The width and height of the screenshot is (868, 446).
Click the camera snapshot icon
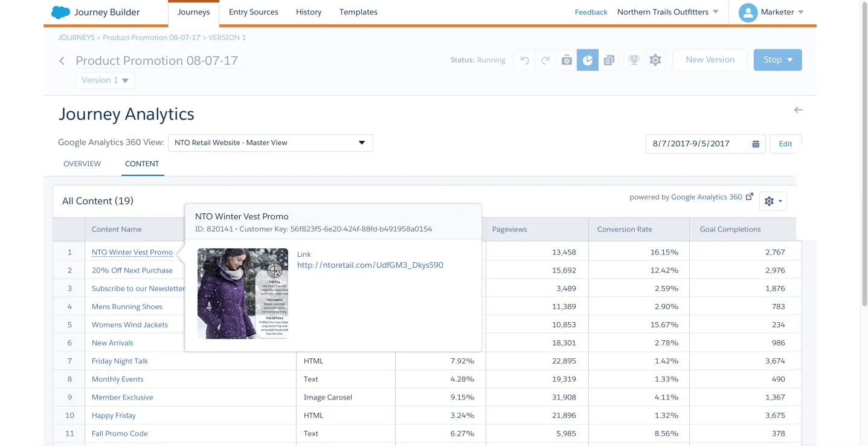tap(567, 60)
